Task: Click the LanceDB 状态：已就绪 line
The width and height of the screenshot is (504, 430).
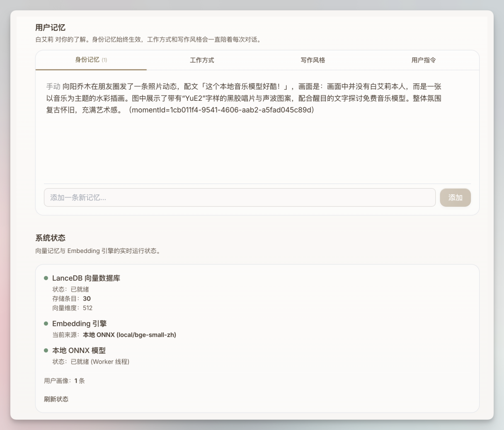Action: click(71, 289)
